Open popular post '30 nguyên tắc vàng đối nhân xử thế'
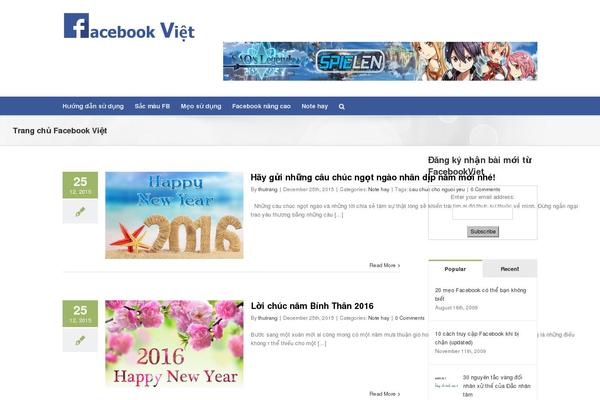The image size is (600, 400). (496, 386)
